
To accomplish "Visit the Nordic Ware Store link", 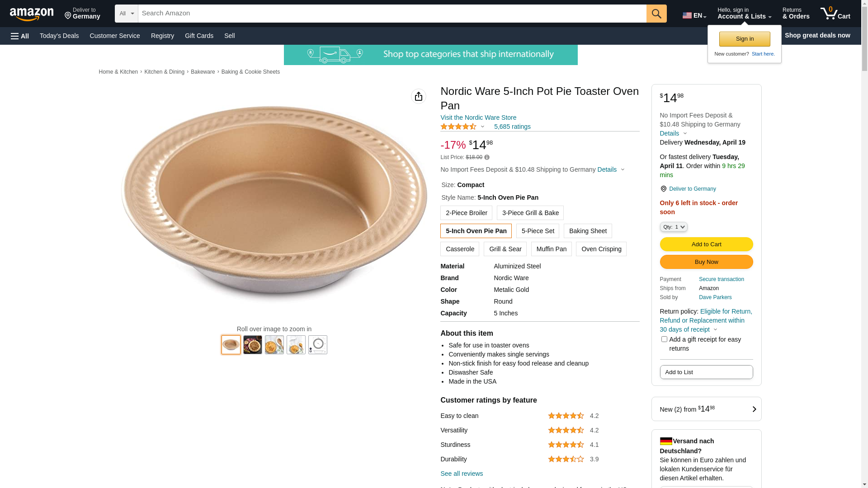I will (478, 117).
